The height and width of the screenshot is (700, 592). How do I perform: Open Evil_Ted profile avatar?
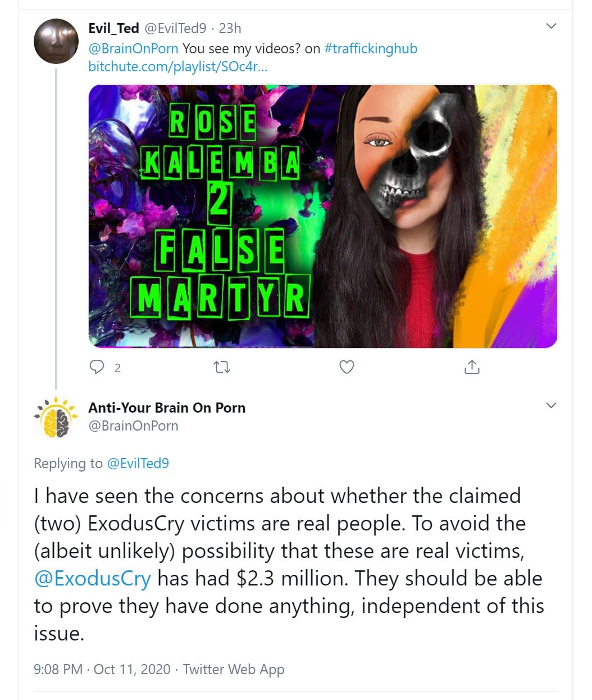(x=56, y=41)
